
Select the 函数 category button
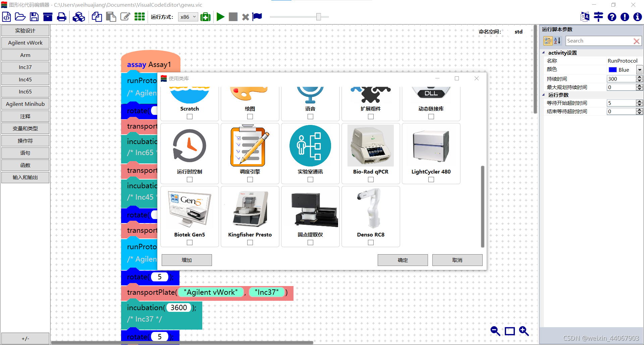click(x=25, y=165)
